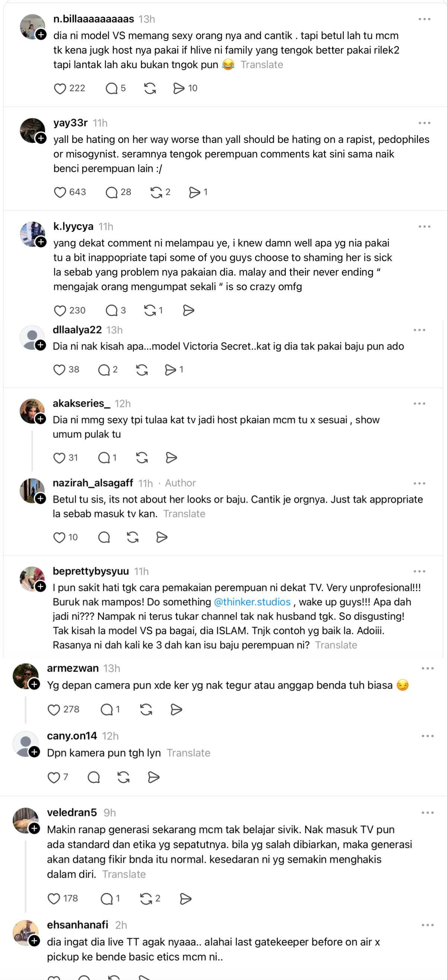Translate cany.on14's comment
Image resolution: width=447 pixels, height=980 pixels.
click(x=188, y=753)
